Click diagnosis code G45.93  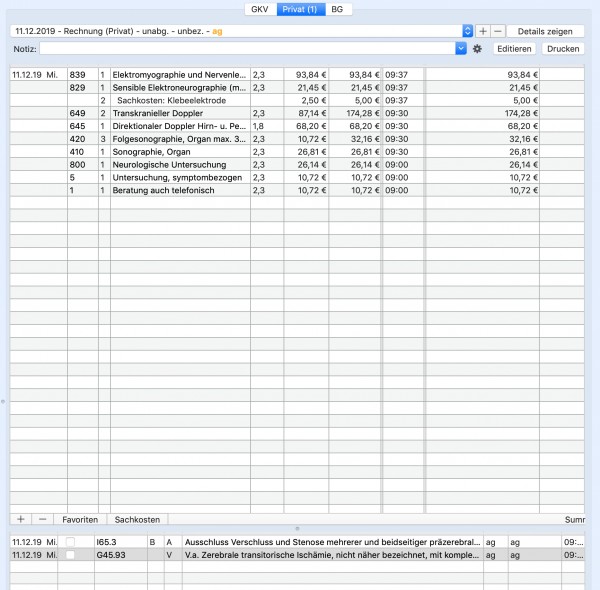(x=111, y=555)
